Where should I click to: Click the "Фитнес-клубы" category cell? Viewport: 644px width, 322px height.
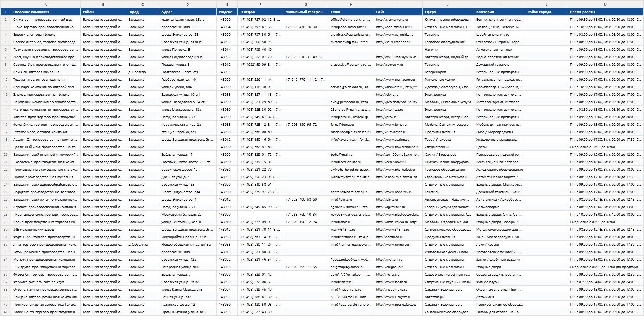pos(499,282)
